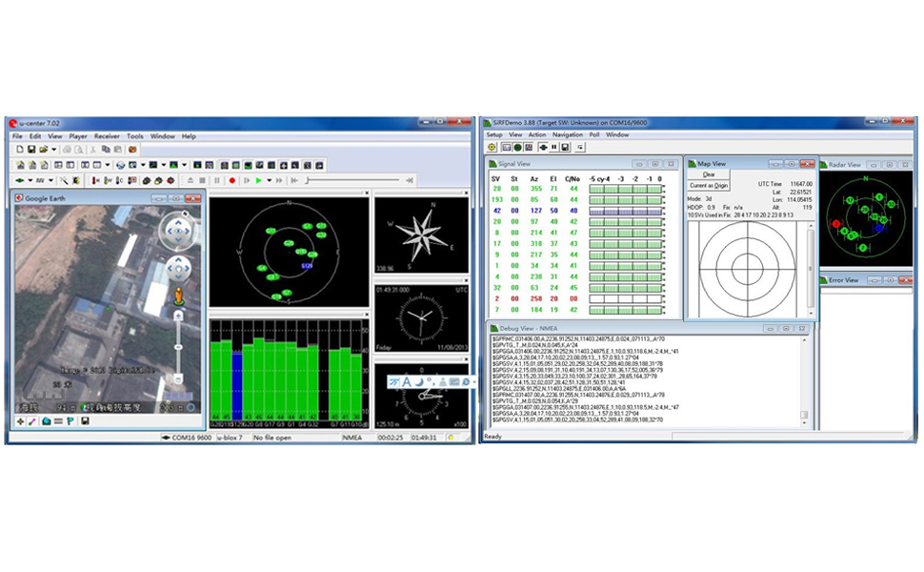Image resolution: width=924 pixels, height=572 pixels.
Task: Click the red Record button in player toolbar
Action: click(231, 180)
